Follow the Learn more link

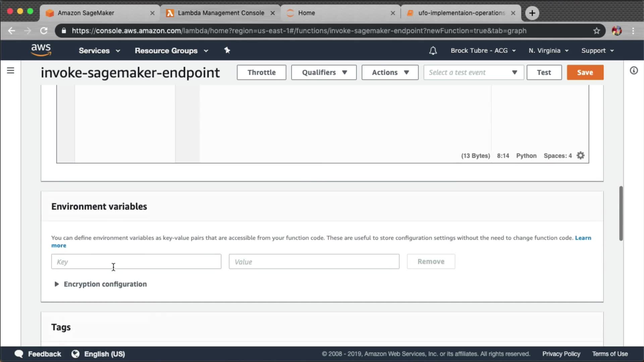(x=583, y=238)
